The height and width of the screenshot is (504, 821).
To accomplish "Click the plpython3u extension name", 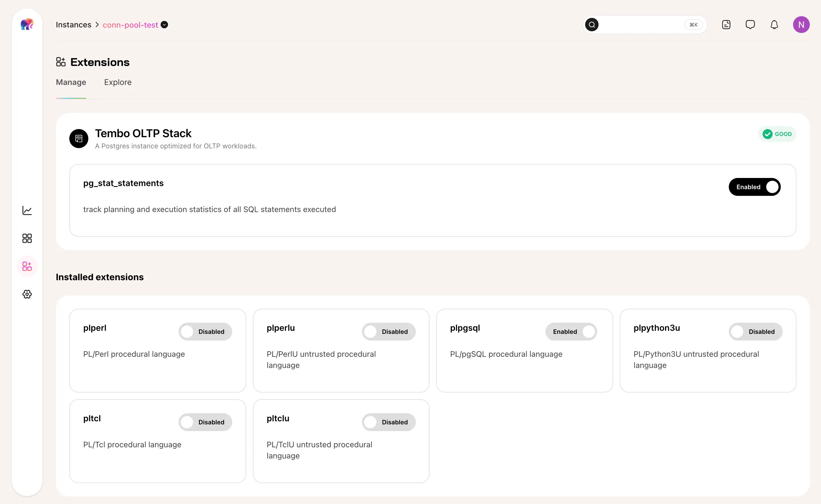I will click(x=657, y=328).
